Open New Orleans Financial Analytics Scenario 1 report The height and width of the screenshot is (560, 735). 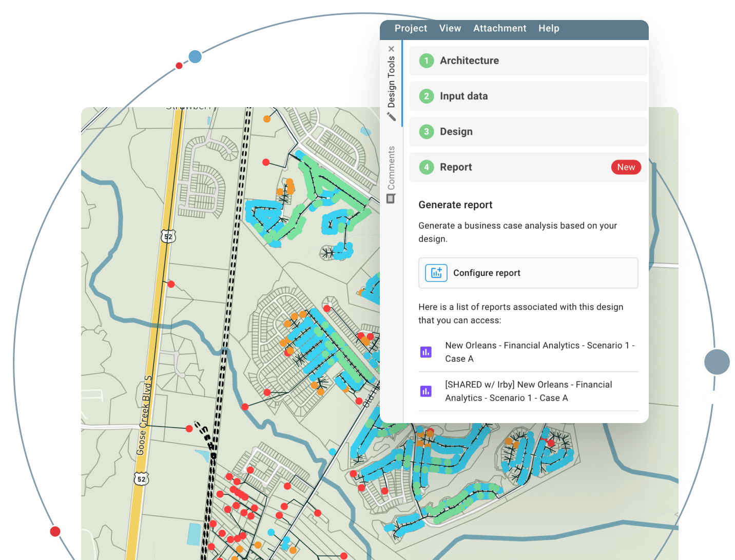coord(540,352)
